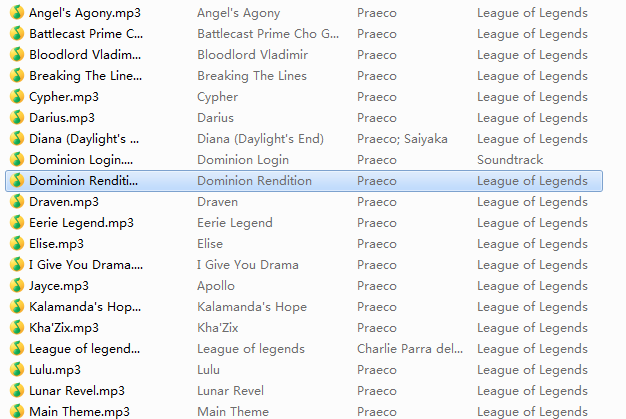Screen dimensions: 626x419
Task: Click the Apollo title in the Jayce row
Action: [216, 286]
